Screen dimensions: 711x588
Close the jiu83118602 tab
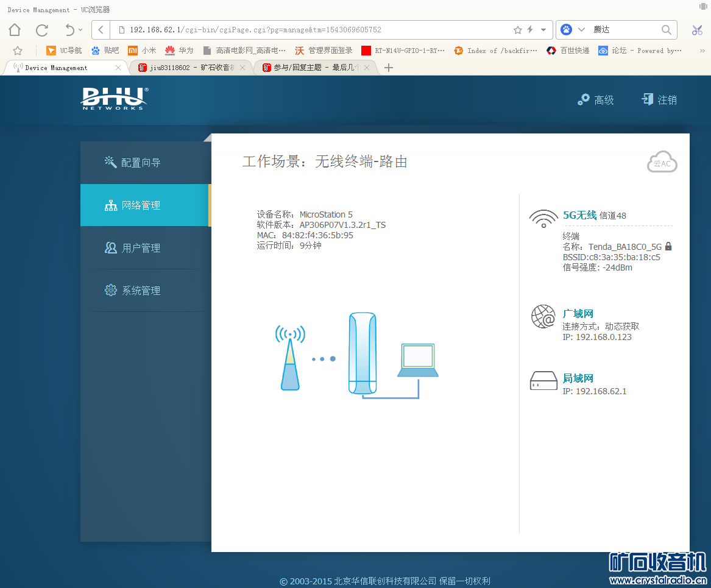coord(242,68)
